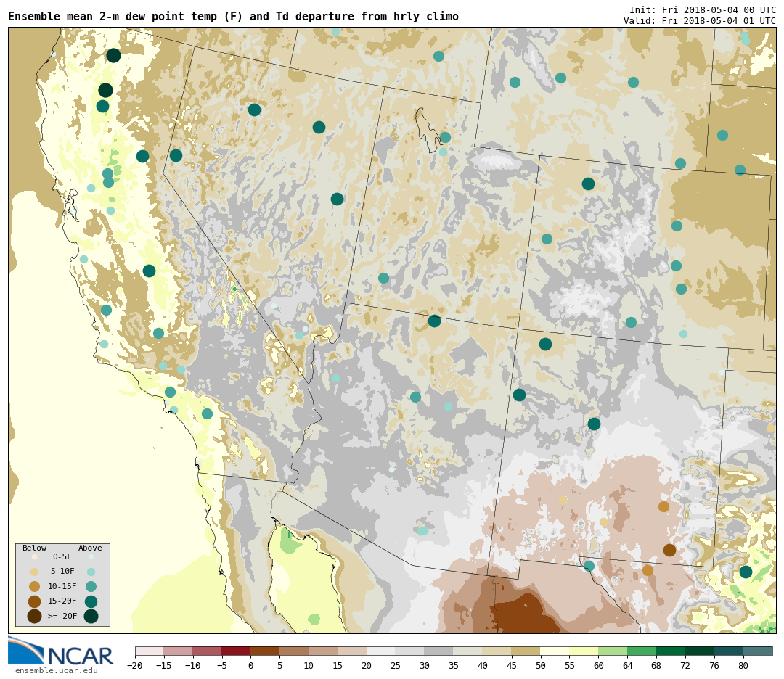Viewport: 784px width, 679px height.
Task: Select the color bar segment between 60 and 64
Action: pos(613,651)
